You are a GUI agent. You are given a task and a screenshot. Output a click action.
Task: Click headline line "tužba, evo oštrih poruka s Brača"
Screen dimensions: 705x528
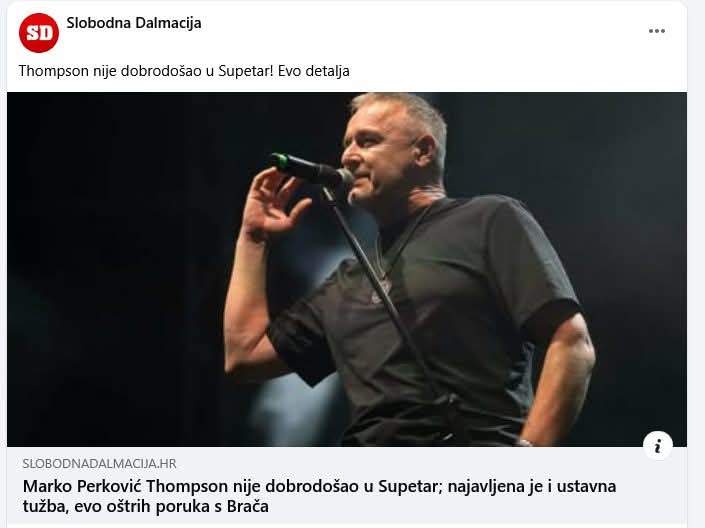[146, 506]
